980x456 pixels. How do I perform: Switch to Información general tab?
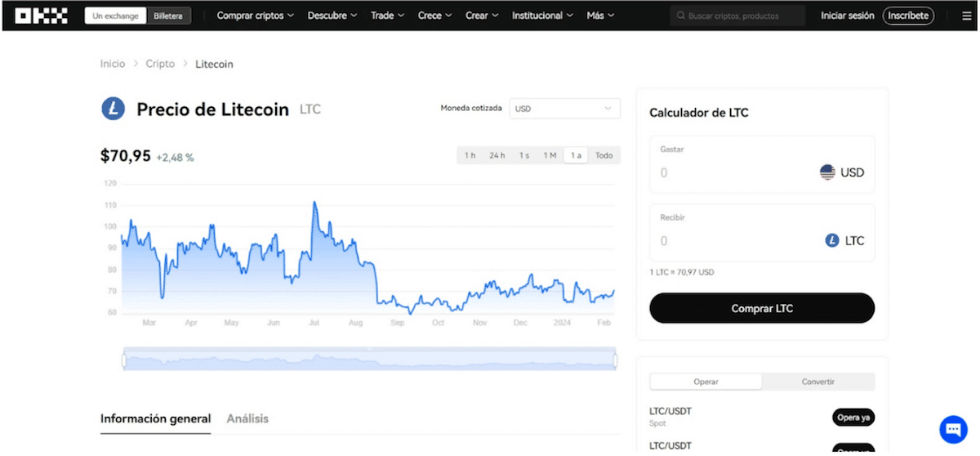coord(155,418)
